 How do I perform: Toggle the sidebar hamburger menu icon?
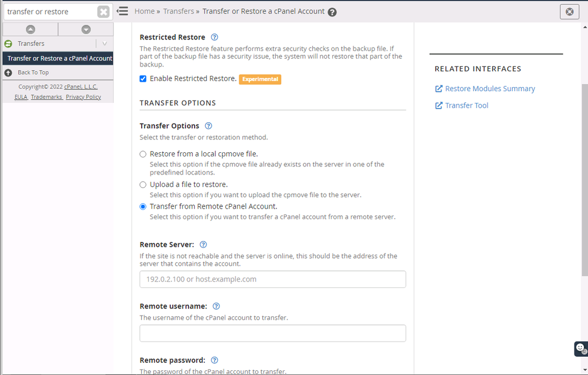pyautogui.click(x=123, y=11)
